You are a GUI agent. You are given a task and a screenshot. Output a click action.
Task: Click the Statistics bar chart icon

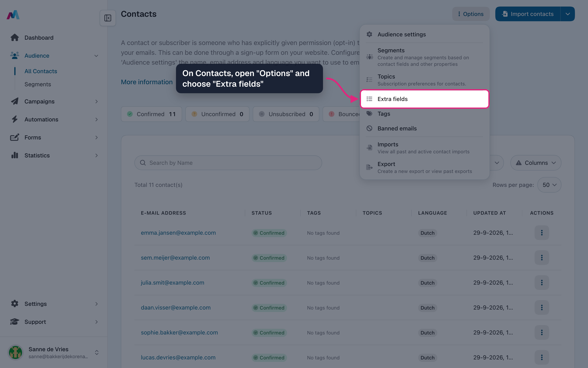coord(14,155)
